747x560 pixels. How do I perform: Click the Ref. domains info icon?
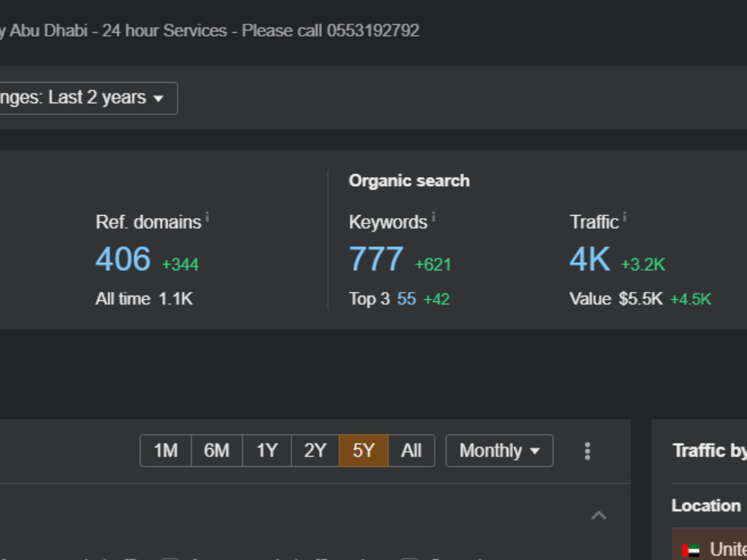(207, 217)
